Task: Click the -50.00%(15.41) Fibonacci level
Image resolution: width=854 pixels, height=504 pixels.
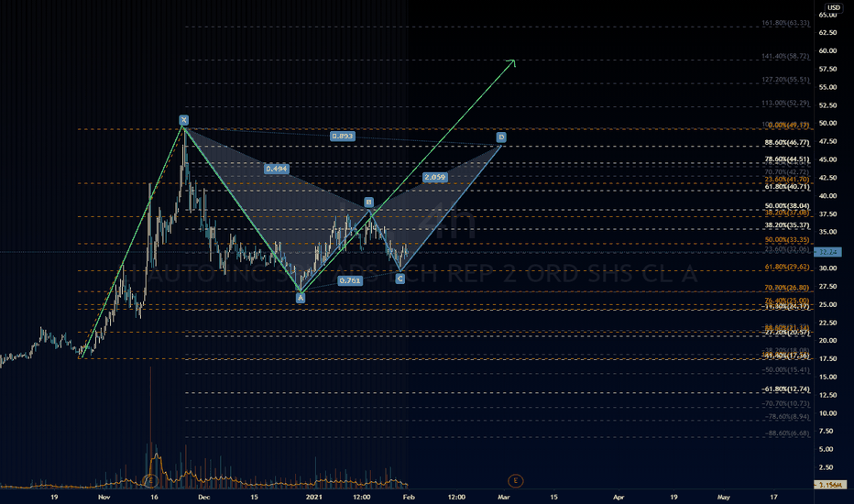Action: tap(786, 370)
